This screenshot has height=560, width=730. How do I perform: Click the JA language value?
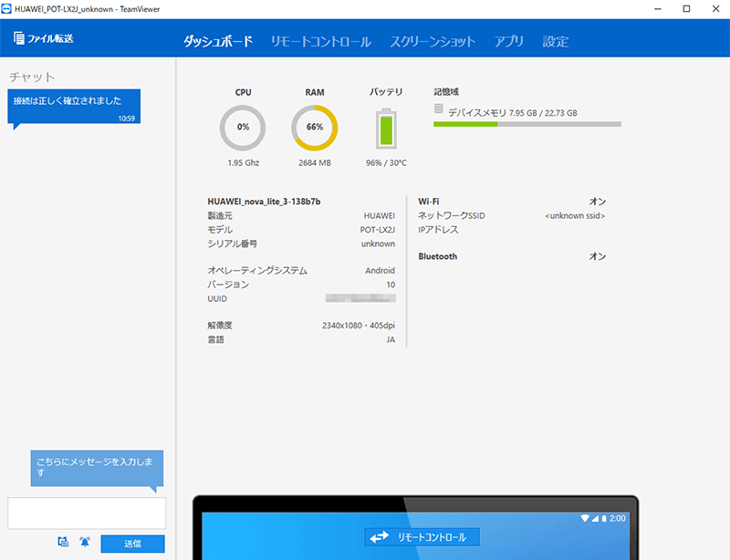tap(391, 340)
